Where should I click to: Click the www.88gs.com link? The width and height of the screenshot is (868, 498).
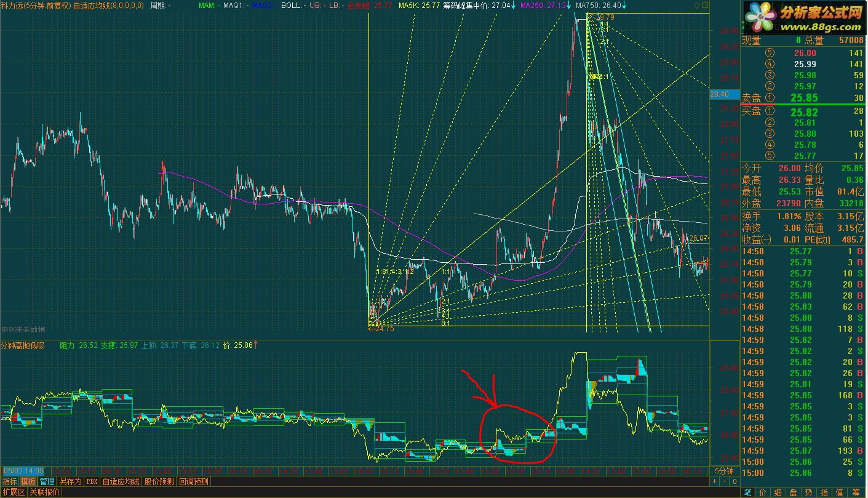pos(819,27)
